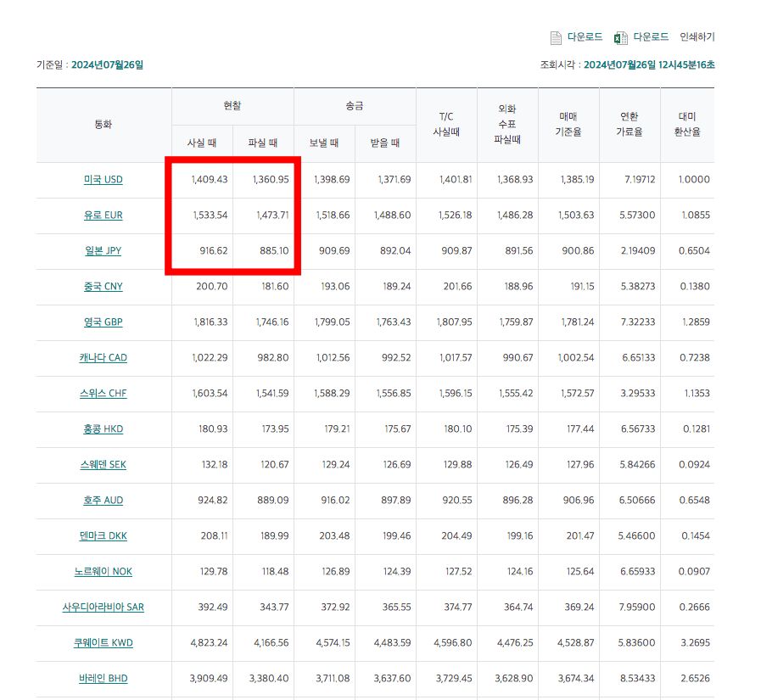Open the 일본 JPY currency link
761x700 pixels.
pyautogui.click(x=104, y=251)
